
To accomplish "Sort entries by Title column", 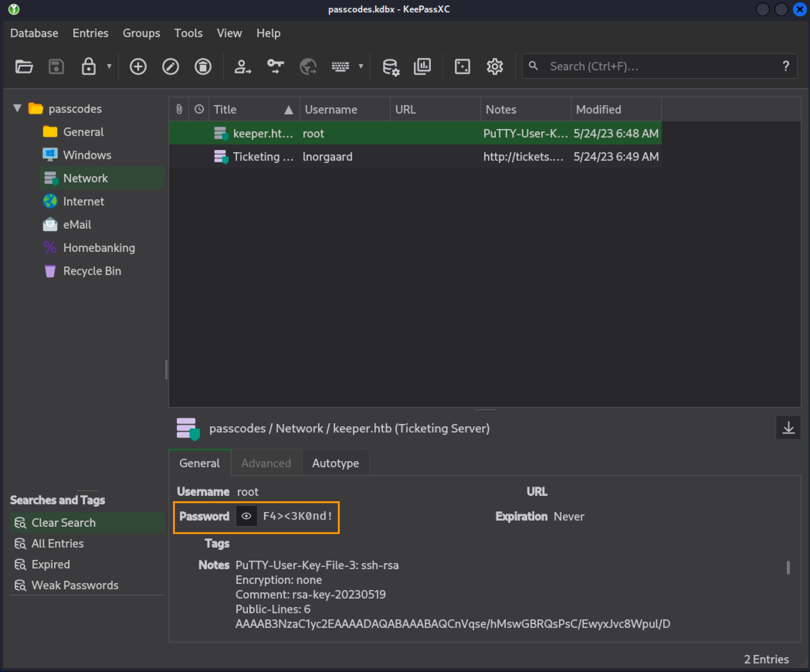I will click(x=254, y=109).
